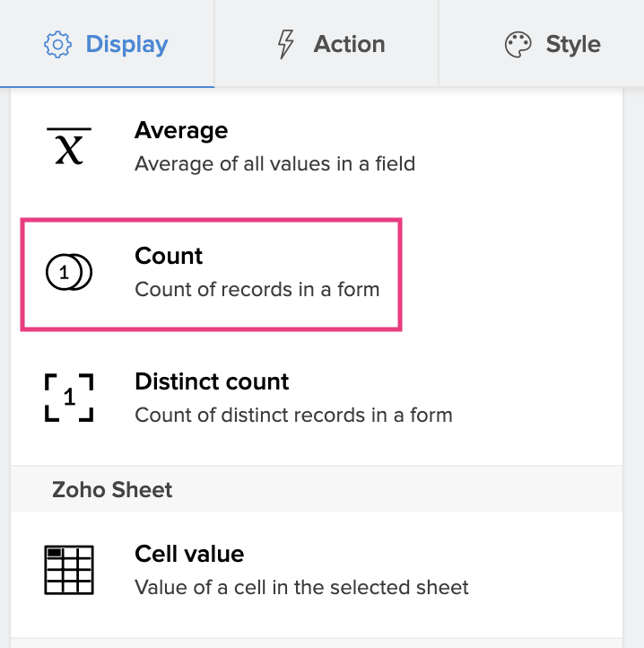Click the overlapping circles Count icon
Viewport: 644px width, 648px height.
pos(69,273)
